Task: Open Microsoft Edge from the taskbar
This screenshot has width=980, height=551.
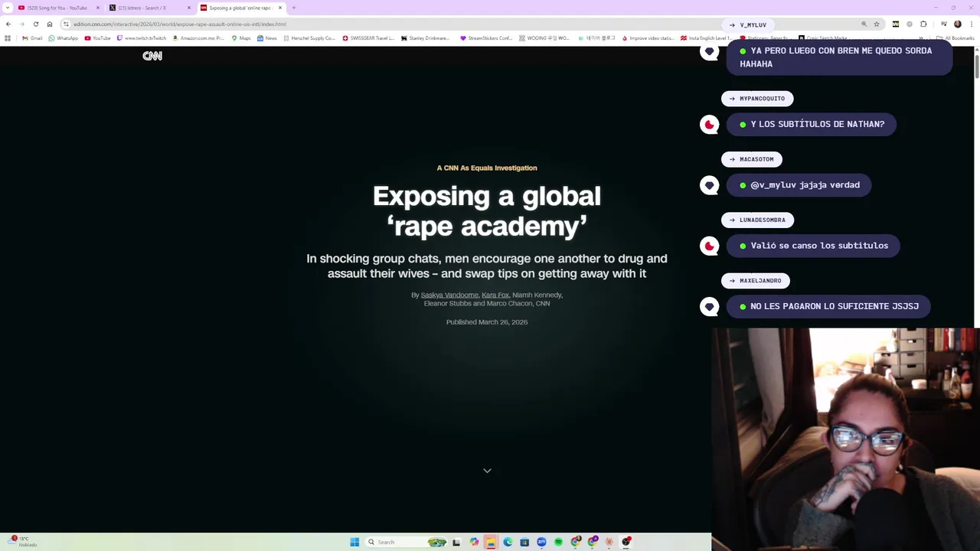Action: coord(508,542)
